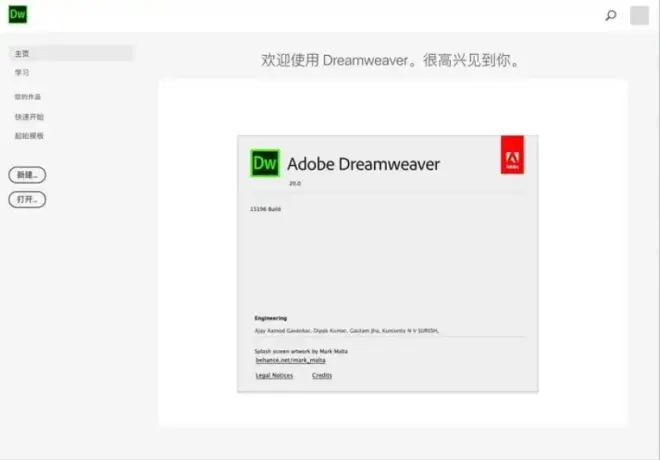Click the 20.0 version number
The width and height of the screenshot is (660, 460).
click(294, 184)
